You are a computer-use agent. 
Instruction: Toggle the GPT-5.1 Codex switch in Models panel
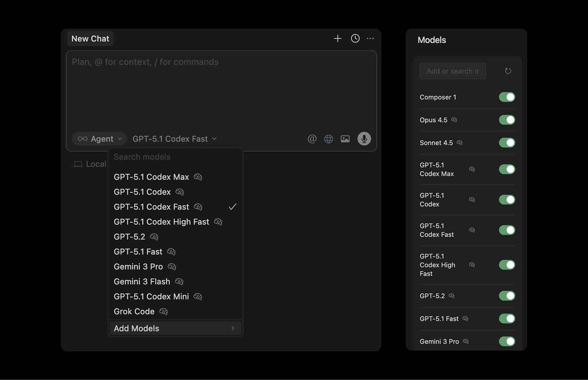pos(507,200)
